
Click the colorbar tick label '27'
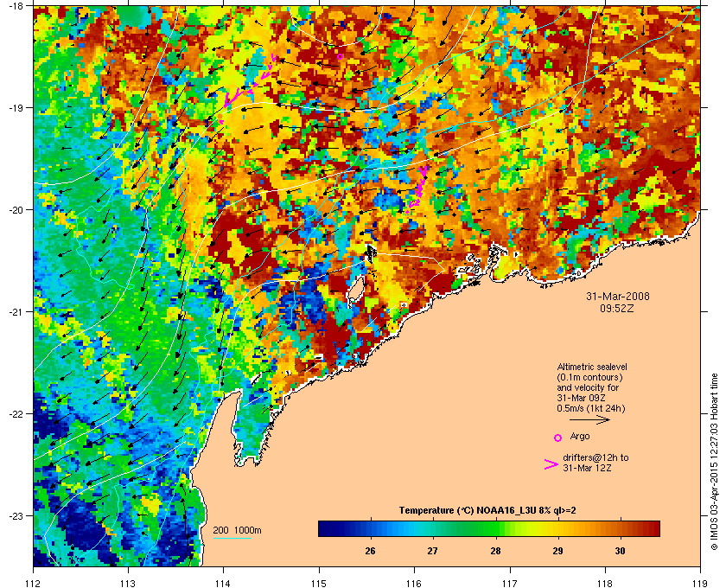pos(432,551)
